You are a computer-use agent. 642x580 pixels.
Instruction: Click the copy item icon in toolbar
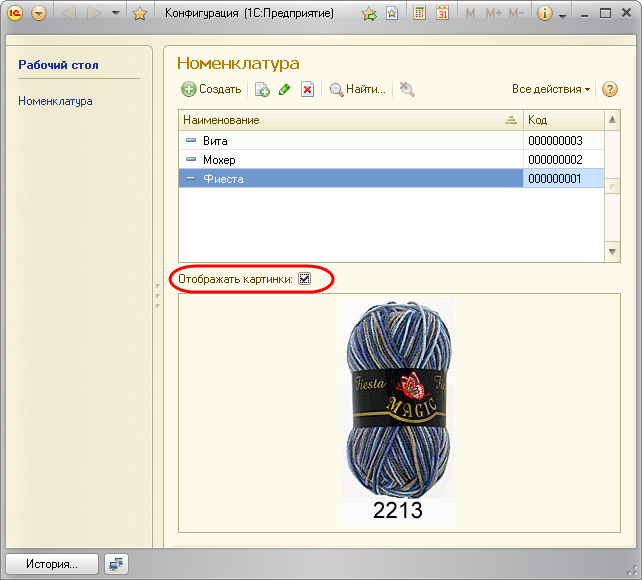point(262,89)
